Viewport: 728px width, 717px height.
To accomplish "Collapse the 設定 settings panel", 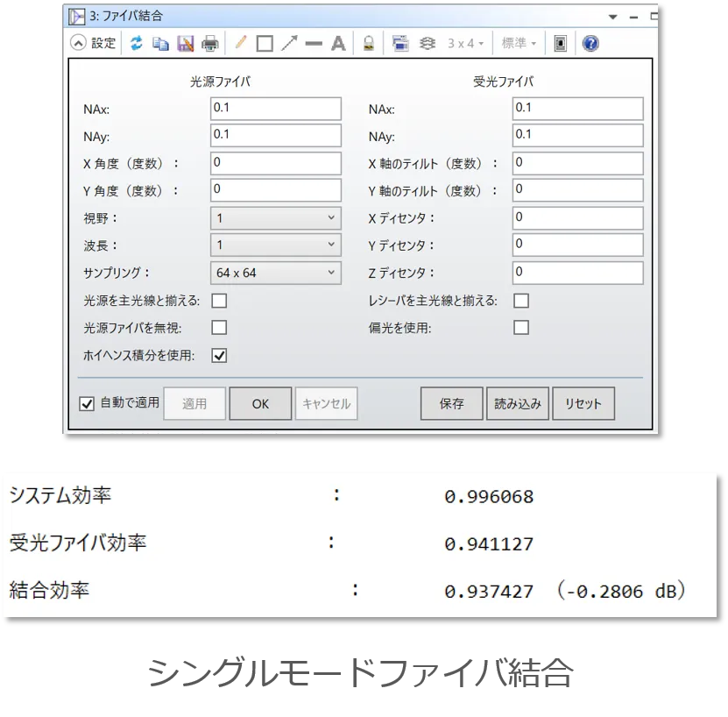I will coord(78,43).
